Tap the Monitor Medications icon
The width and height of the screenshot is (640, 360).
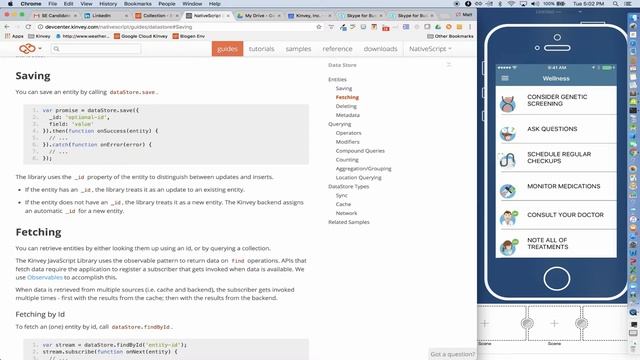coord(508,191)
